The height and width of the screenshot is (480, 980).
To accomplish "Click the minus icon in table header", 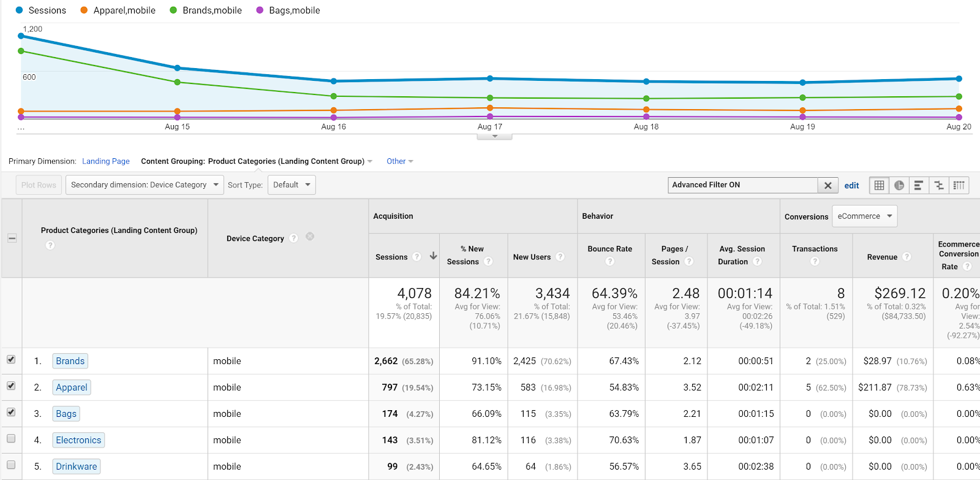I will click(12, 238).
